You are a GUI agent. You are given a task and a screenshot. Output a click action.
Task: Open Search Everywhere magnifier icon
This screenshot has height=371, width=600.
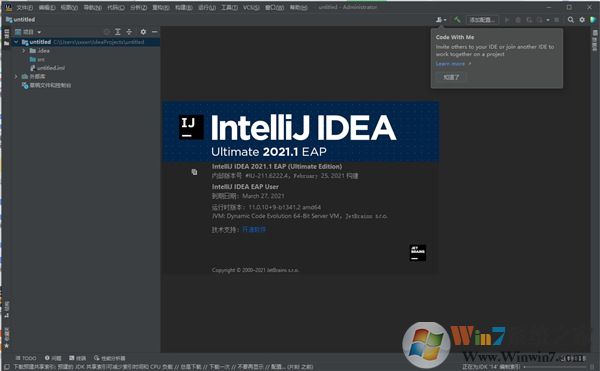571,20
